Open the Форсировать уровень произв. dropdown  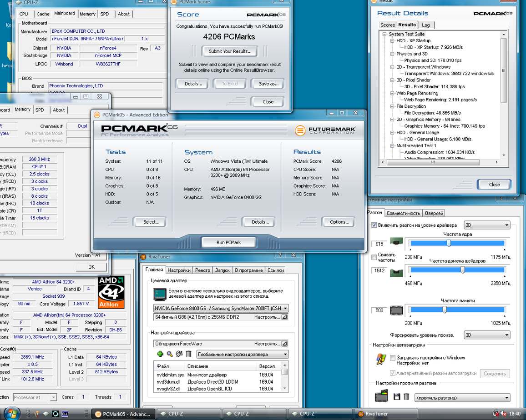(487, 335)
